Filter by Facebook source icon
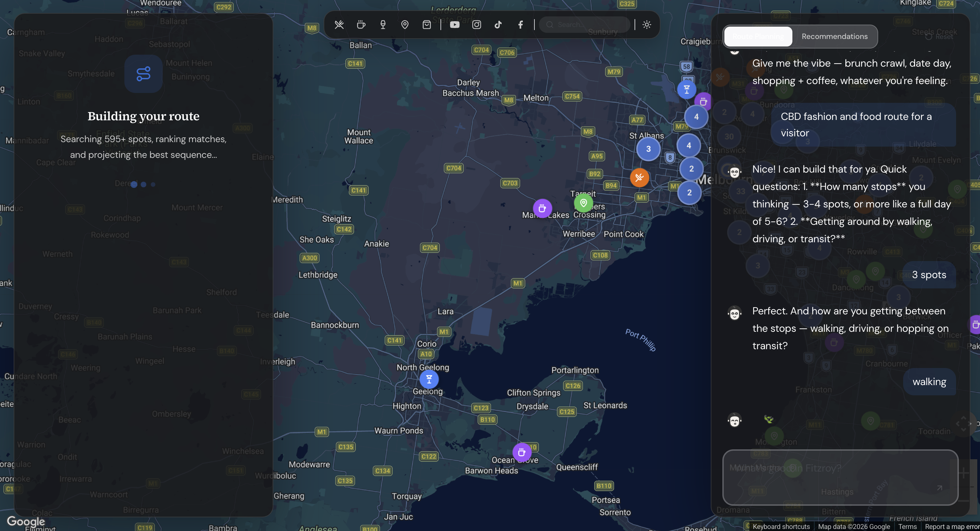 coord(520,25)
